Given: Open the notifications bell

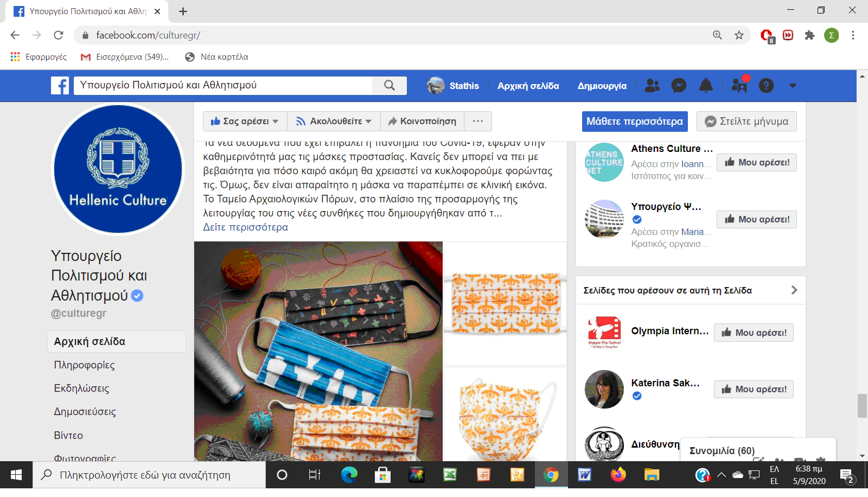Looking at the screenshot, I should pos(706,86).
